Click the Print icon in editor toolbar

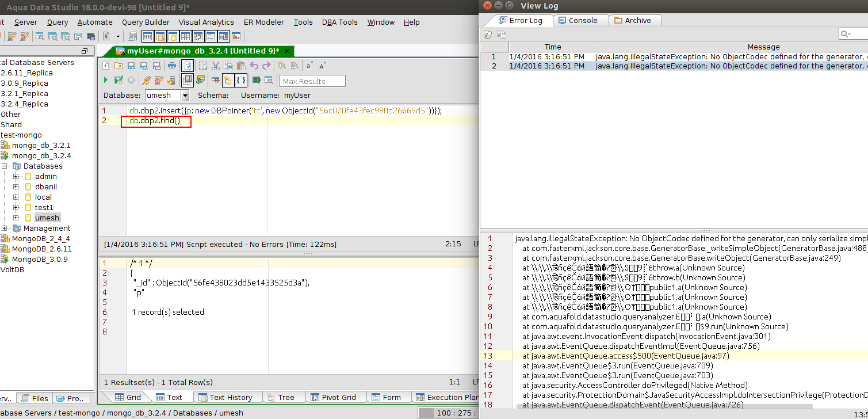[x=171, y=66]
